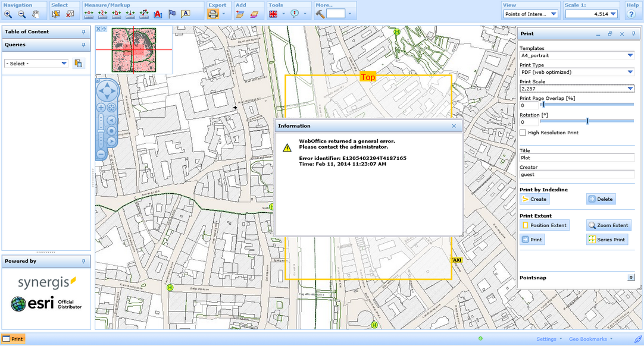Activate the Pan hand tool

[x=36, y=14]
